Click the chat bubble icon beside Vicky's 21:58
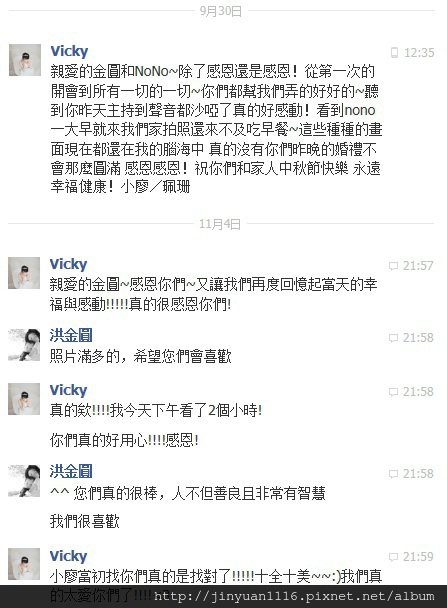This screenshot has width=447, height=608. point(393,392)
